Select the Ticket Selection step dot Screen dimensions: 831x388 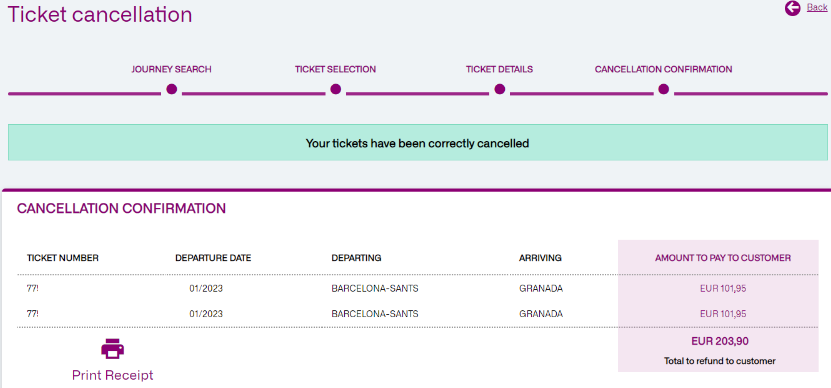(x=335, y=89)
